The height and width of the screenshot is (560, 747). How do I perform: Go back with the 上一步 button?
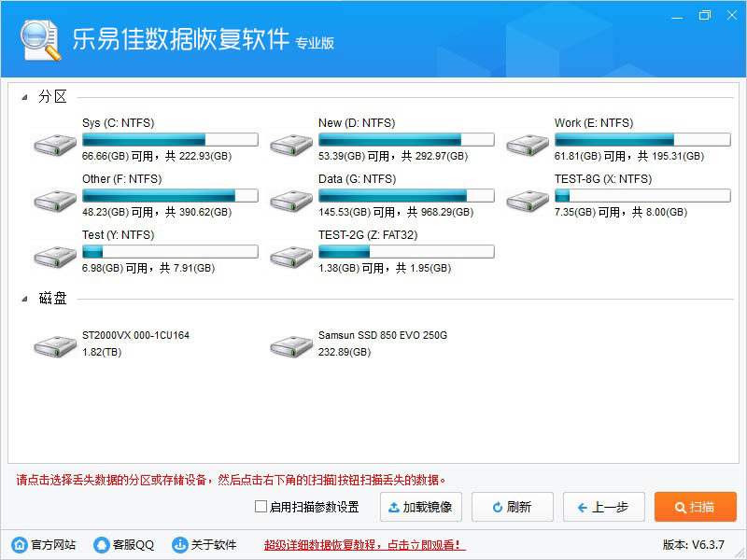pyautogui.click(x=603, y=508)
